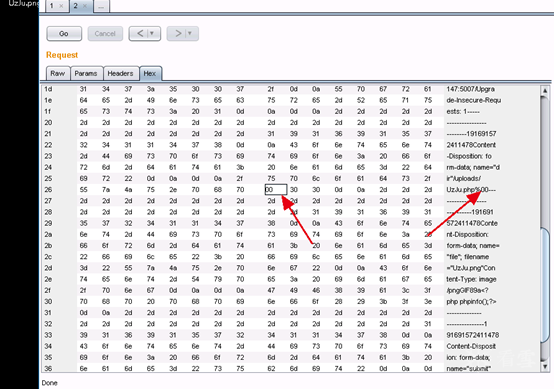Open dropdown beside the < history arrow
This screenshot has height=389, width=554.
tap(152, 34)
